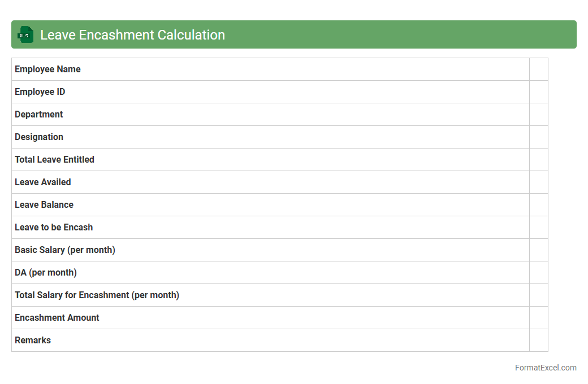Click the Basic Salary (per month) label

pyautogui.click(x=65, y=250)
